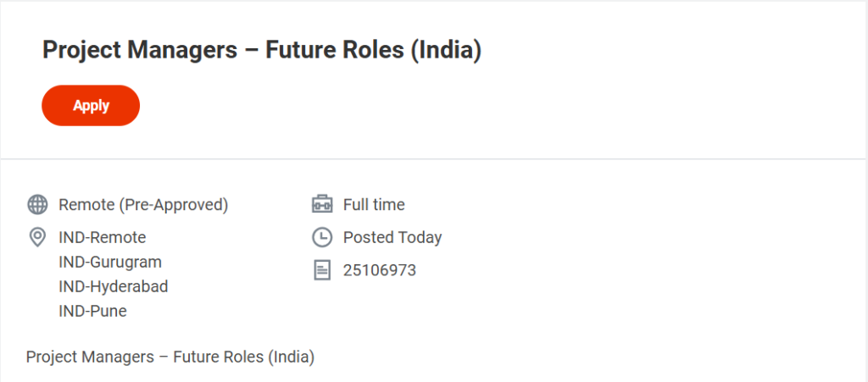Click the Posted Today label
The height and width of the screenshot is (382, 868).
tap(392, 237)
